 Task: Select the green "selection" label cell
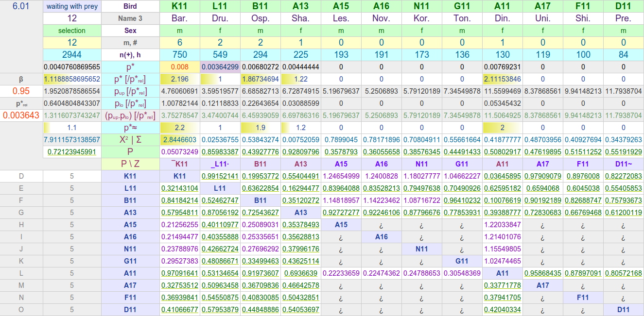pos(72,31)
